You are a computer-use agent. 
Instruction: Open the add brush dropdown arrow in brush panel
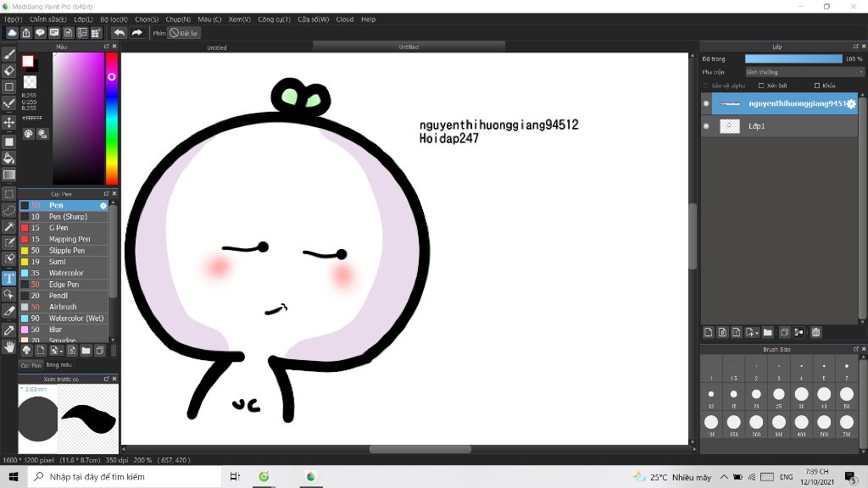[x=57, y=350]
